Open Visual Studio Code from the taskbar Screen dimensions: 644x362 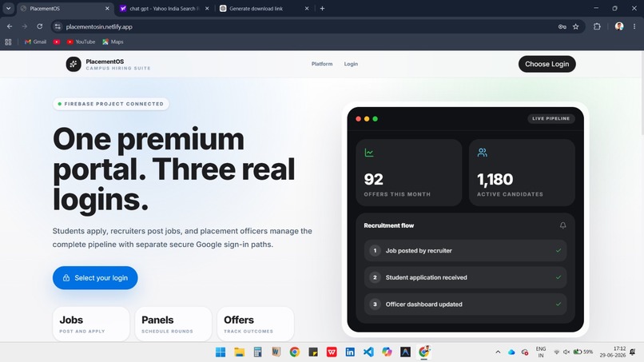click(368, 352)
